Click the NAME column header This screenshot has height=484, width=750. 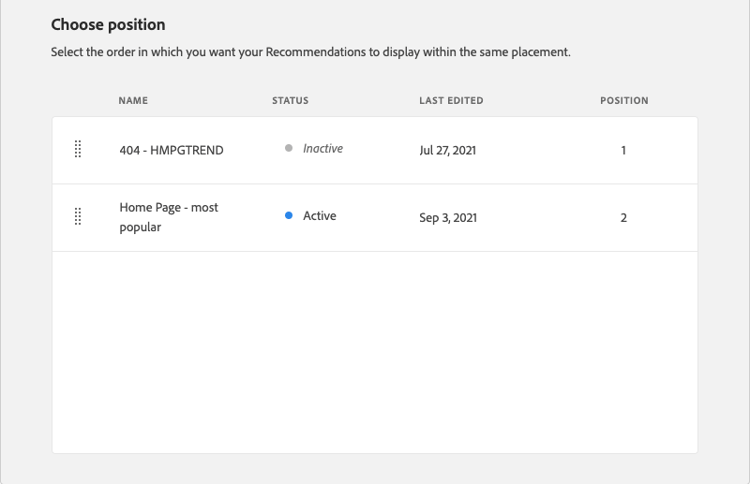point(133,101)
